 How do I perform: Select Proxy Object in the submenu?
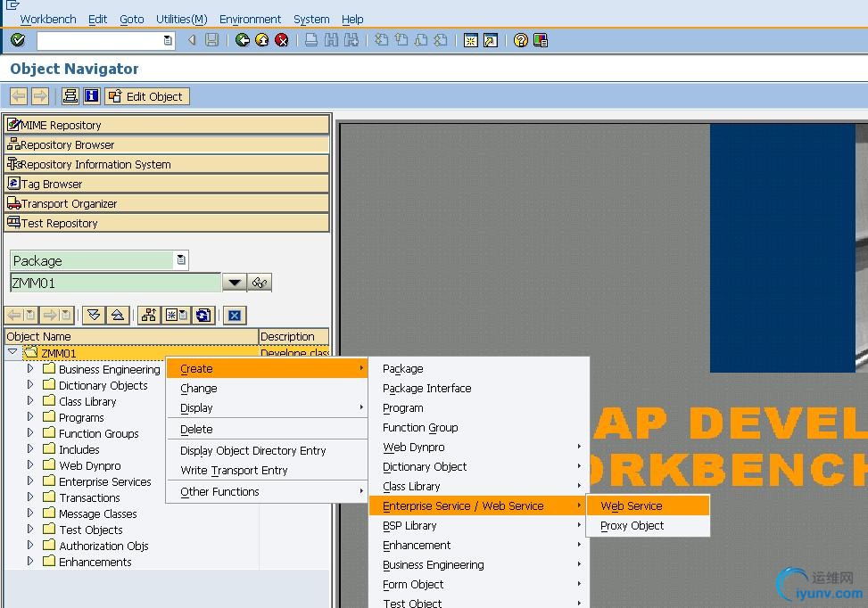(x=648, y=526)
